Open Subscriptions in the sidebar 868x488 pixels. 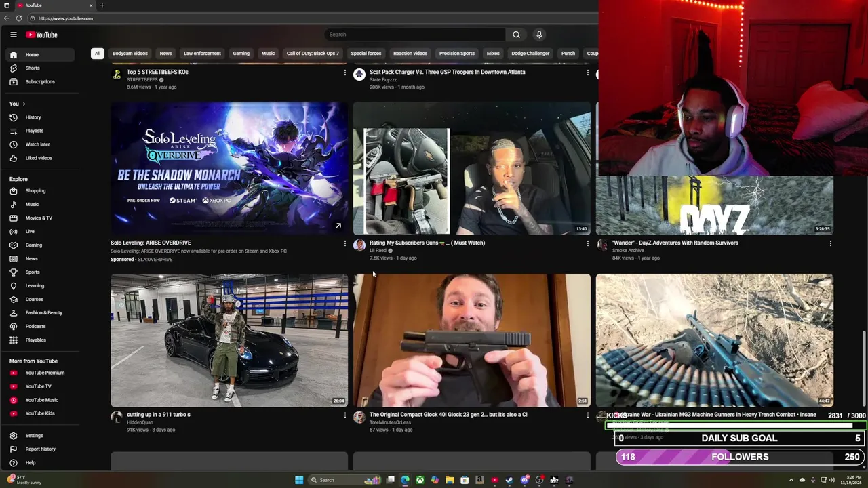point(40,82)
